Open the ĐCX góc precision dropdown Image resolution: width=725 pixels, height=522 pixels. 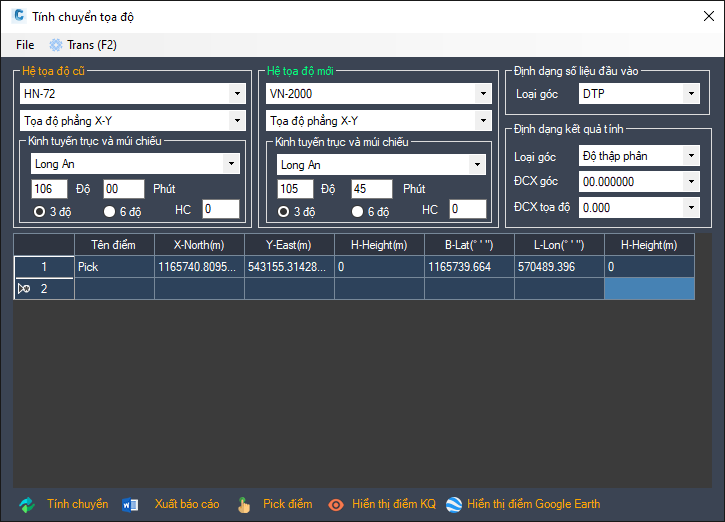[690, 181]
